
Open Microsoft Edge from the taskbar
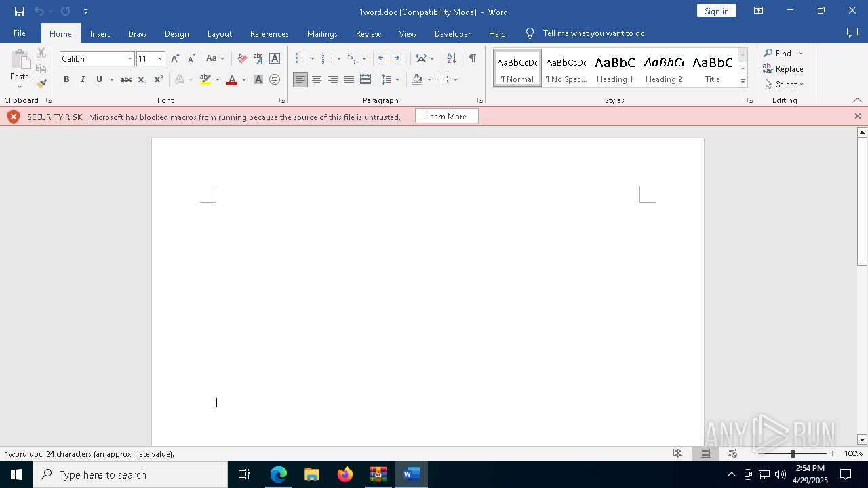click(x=279, y=474)
